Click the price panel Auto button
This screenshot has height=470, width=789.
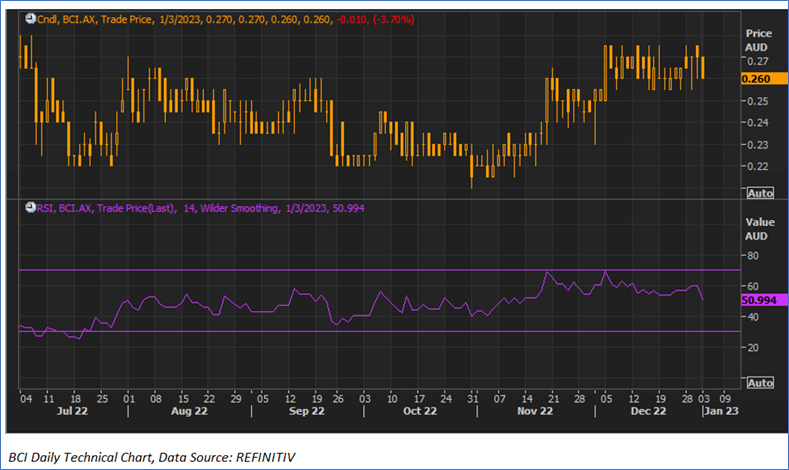[x=760, y=193]
